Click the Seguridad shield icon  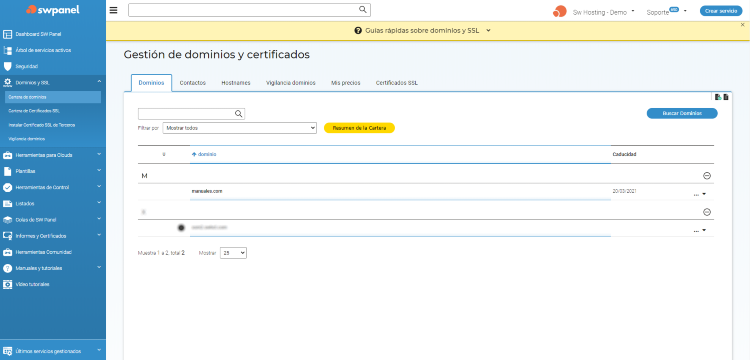(7, 66)
